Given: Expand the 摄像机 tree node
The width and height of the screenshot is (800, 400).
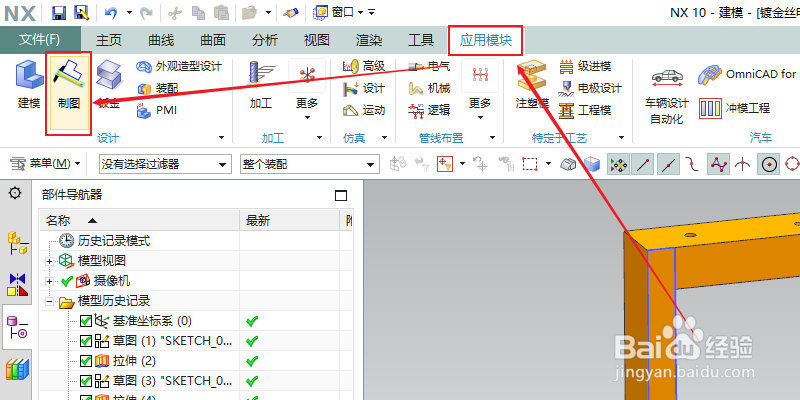Looking at the screenshot, I should point(49,281).
